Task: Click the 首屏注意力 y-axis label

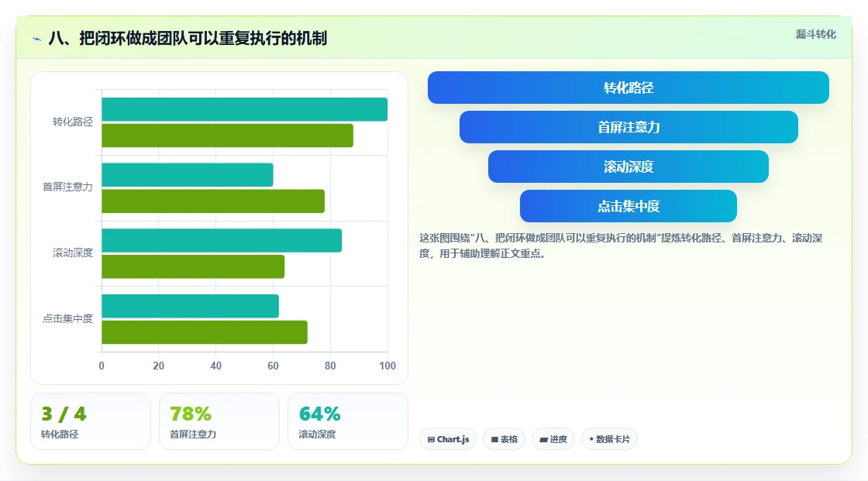Action: click(67, 187)
